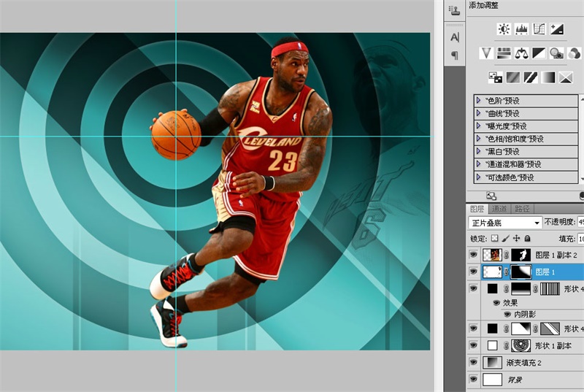584x392 pixels.
Task: Select the 背景 layer thumbnail
Action: pos(492,380)
